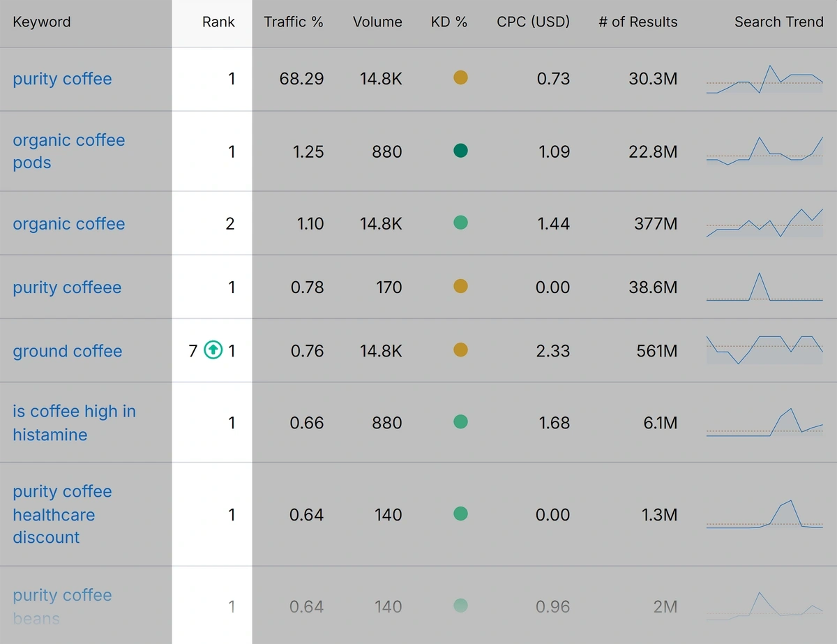Click the 1.09 CPC value
837x644 pixels.
554,151
